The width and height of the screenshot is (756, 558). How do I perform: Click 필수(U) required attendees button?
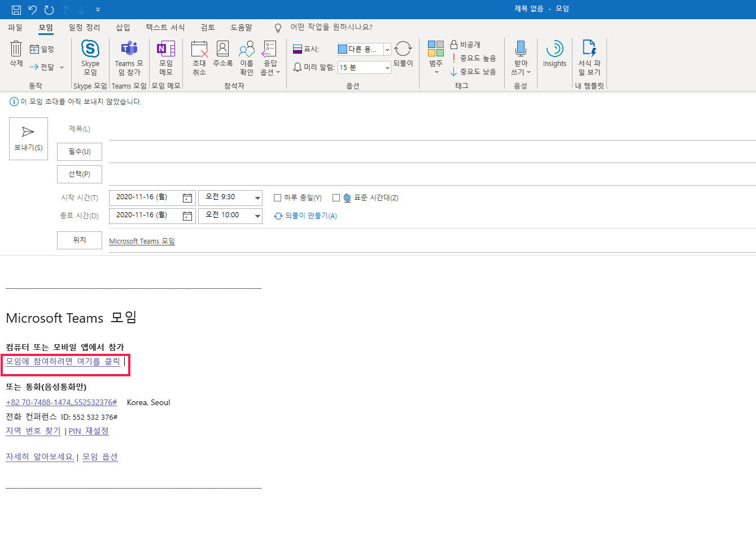coord(80,152)
